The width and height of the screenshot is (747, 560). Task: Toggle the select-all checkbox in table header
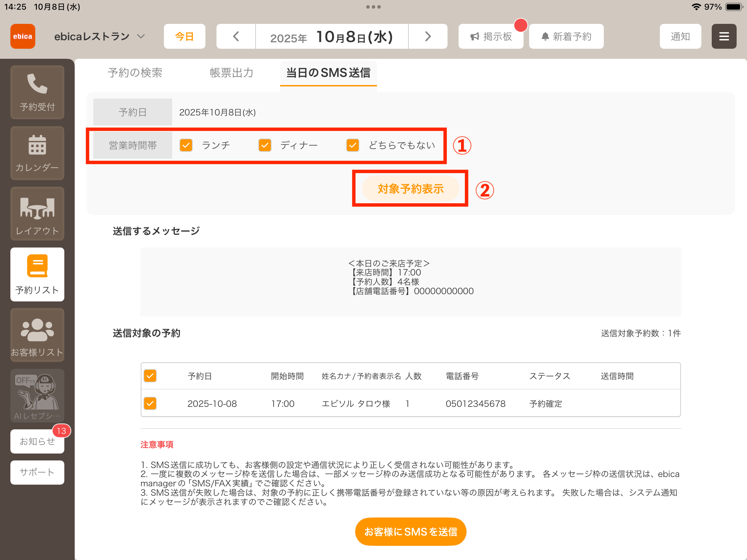pos(150,376)
